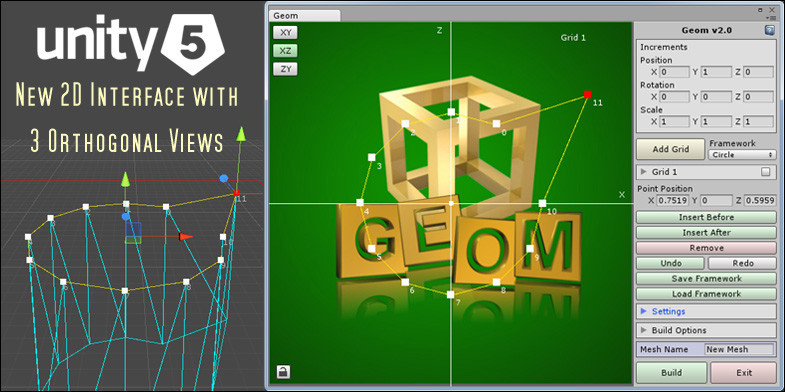Screen dimensions: 785x392
Task: Select point 2 handle in Geom viewport
Action: point(405,124)
